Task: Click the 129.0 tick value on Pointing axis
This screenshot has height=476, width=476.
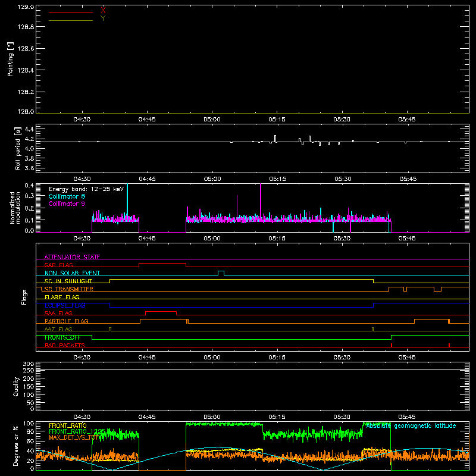Action: click(26, 7)
